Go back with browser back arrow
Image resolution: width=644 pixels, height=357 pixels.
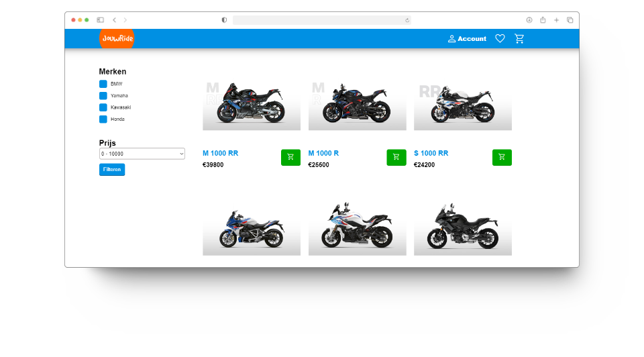click(115, 19)
